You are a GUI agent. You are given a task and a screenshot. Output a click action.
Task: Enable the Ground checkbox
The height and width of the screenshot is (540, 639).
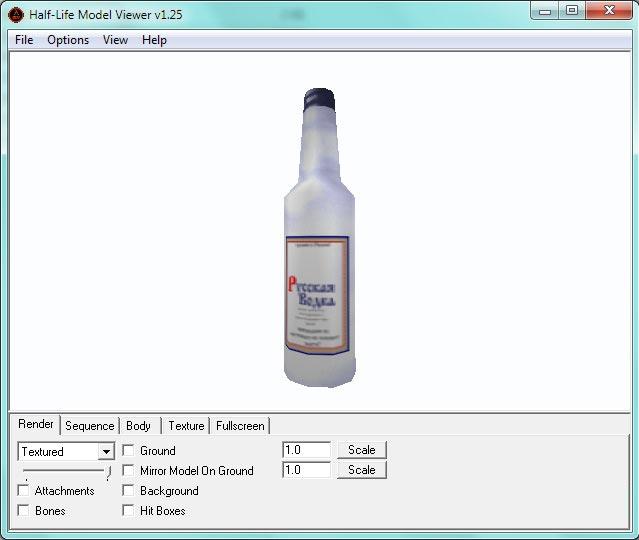128,450
